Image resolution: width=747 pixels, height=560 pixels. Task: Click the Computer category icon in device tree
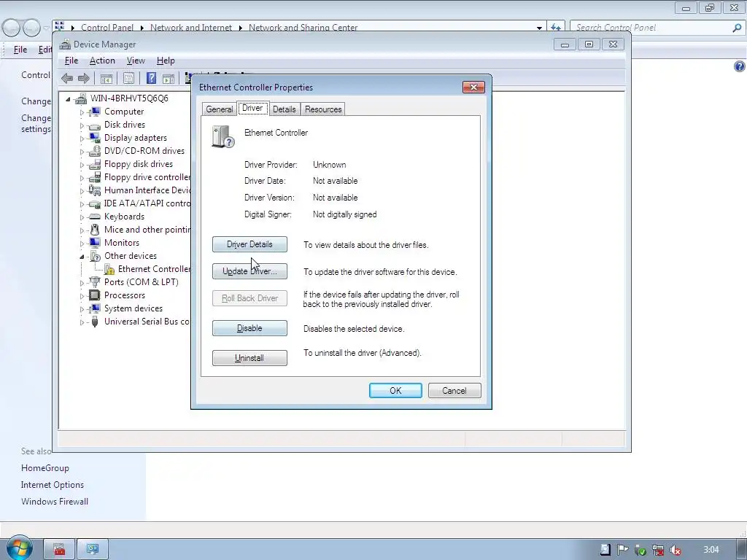tap(94, 112)
